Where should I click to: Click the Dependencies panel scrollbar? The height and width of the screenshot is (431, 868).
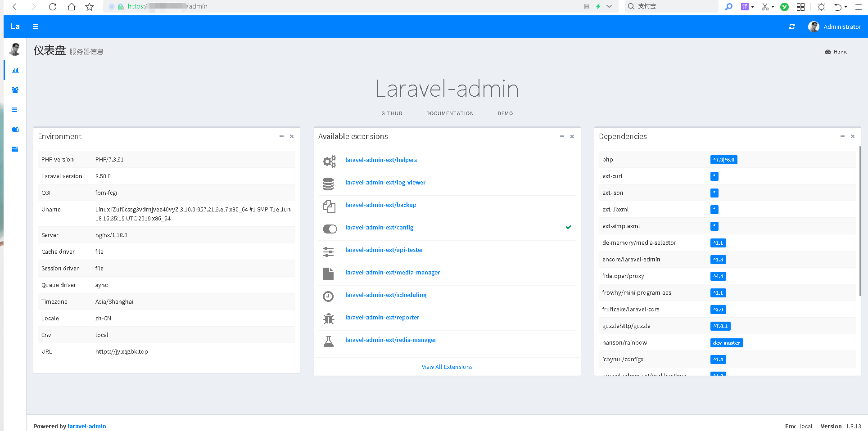[859, 220]
